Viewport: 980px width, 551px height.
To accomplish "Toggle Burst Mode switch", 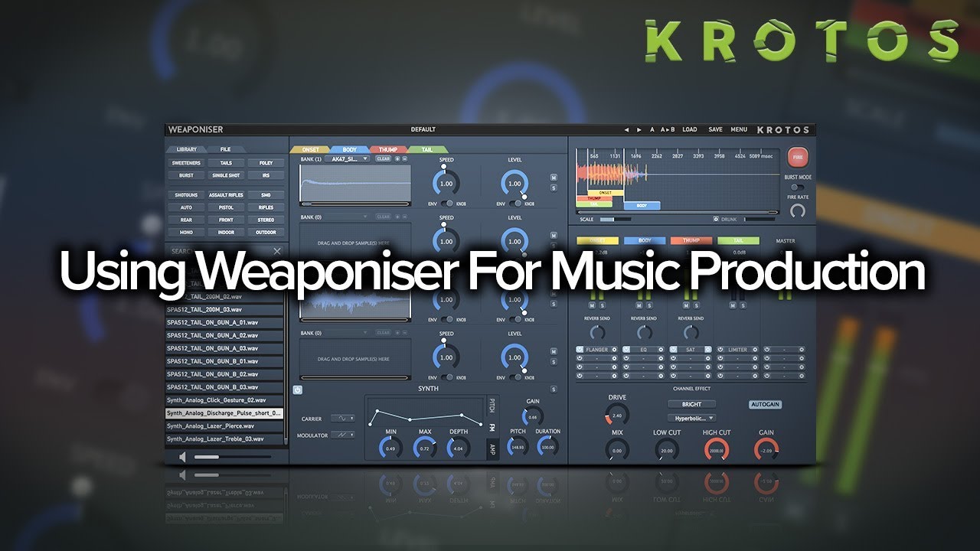I will (x=797, y=187).
